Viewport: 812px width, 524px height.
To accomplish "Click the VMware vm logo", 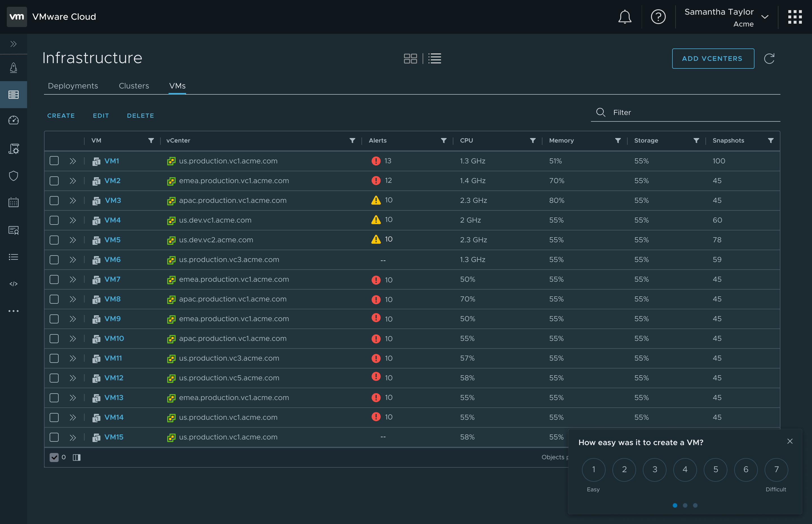I will [17, 17].
